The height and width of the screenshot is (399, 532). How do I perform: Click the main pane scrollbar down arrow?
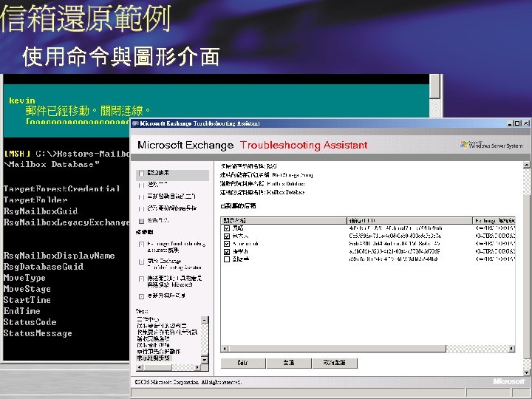pos(526,372)
